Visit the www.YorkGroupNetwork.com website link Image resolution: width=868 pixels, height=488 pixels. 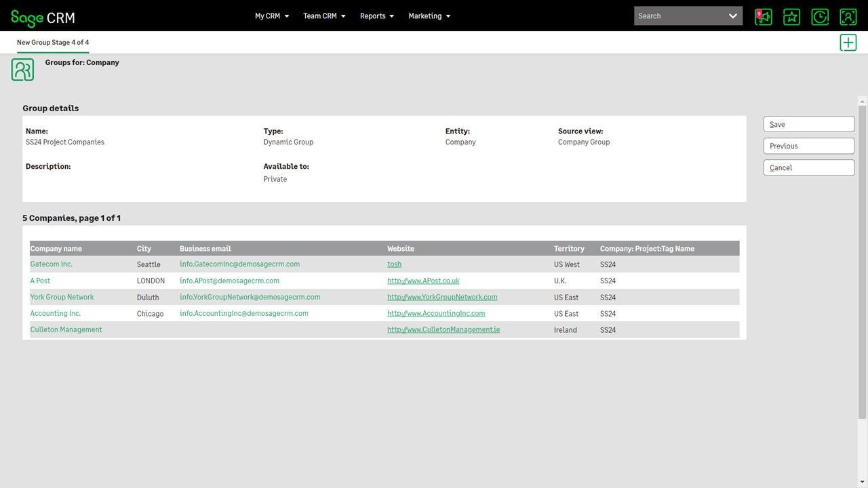[x=442, y=297]
